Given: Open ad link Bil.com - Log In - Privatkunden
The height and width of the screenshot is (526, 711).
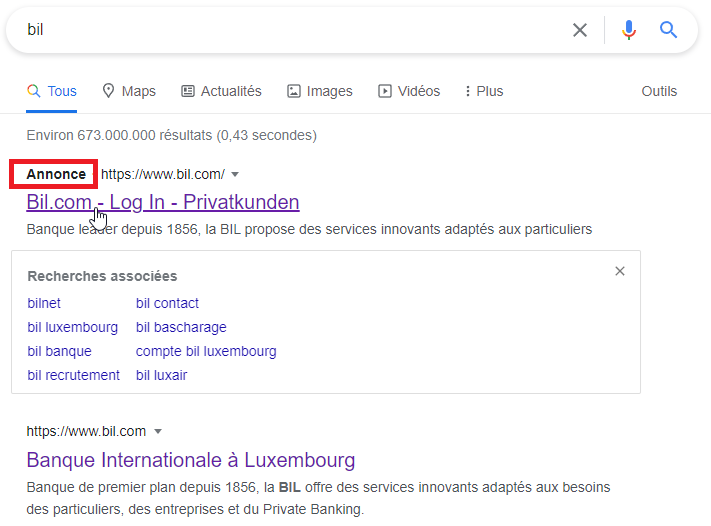Looking at the screenshot, I should pos(163,202).
